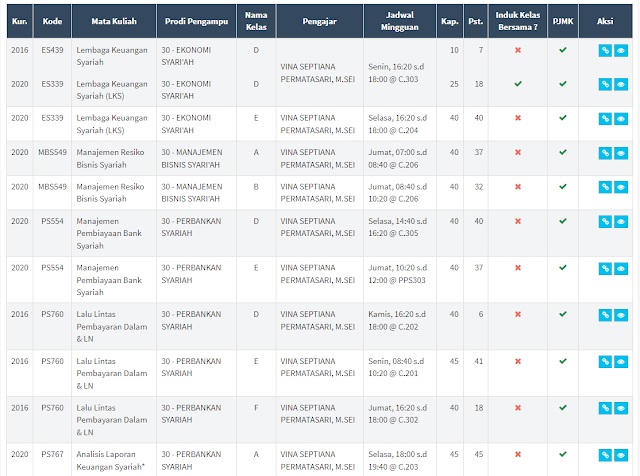640x476 pixels.
Task: Click link icon for MBS549 class A
Action: coord(605,153)
